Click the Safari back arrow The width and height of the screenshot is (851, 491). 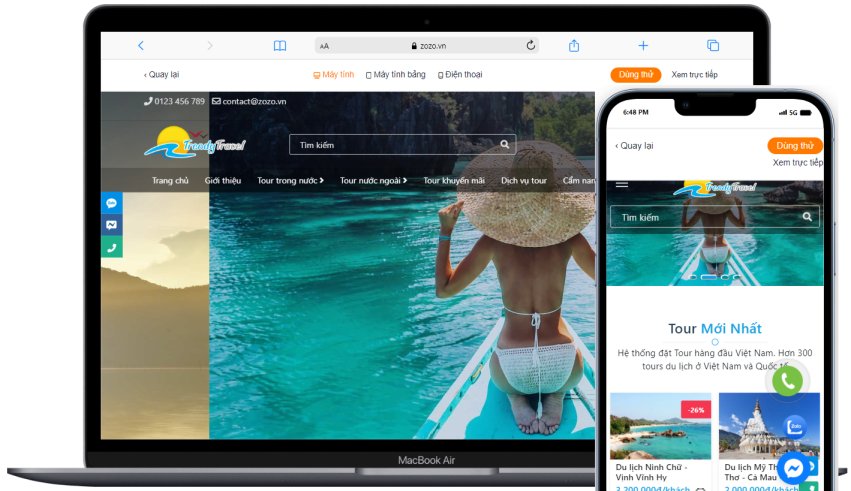click(141, 46)
